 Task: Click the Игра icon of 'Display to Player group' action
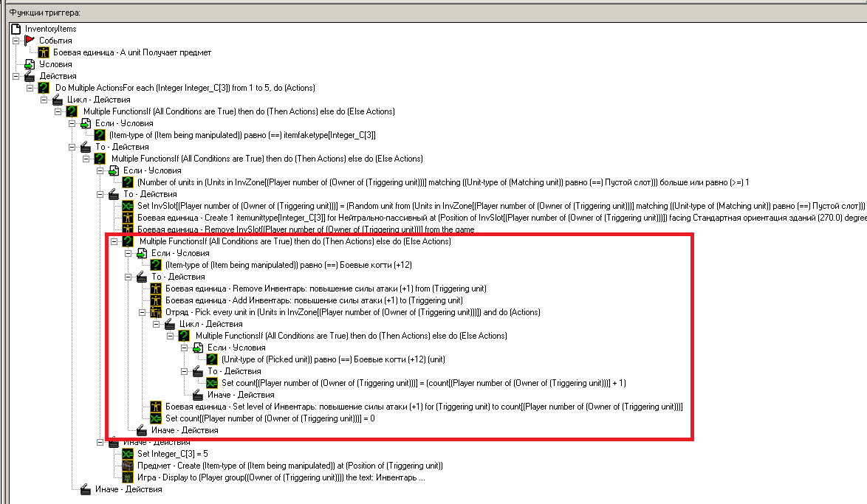128,477
